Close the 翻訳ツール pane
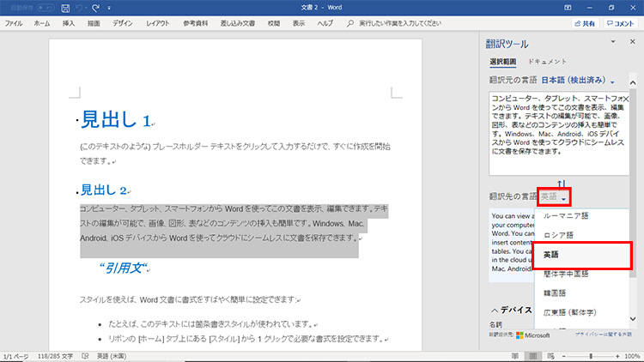The height and width of the screenshot is (362, 644). 633,42
